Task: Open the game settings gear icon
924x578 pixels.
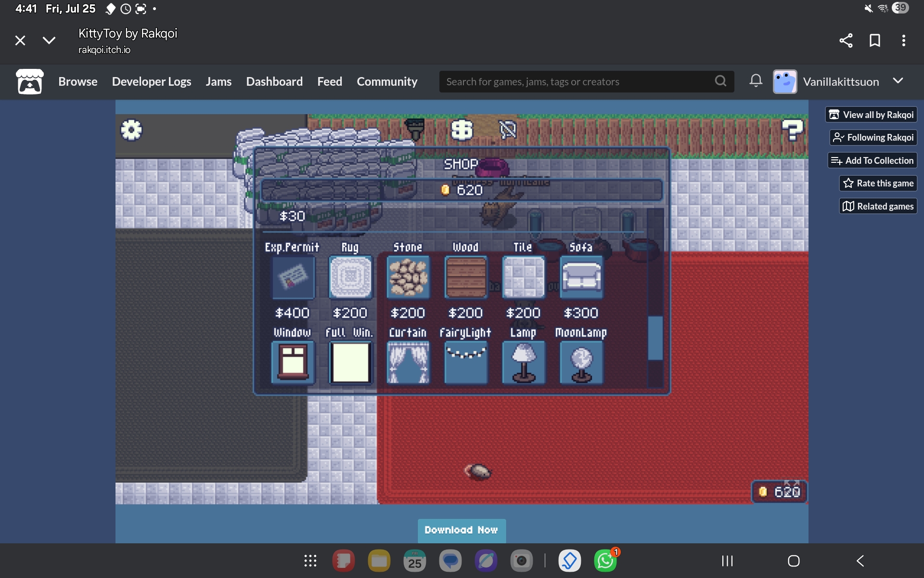Action: pos(131,130)
